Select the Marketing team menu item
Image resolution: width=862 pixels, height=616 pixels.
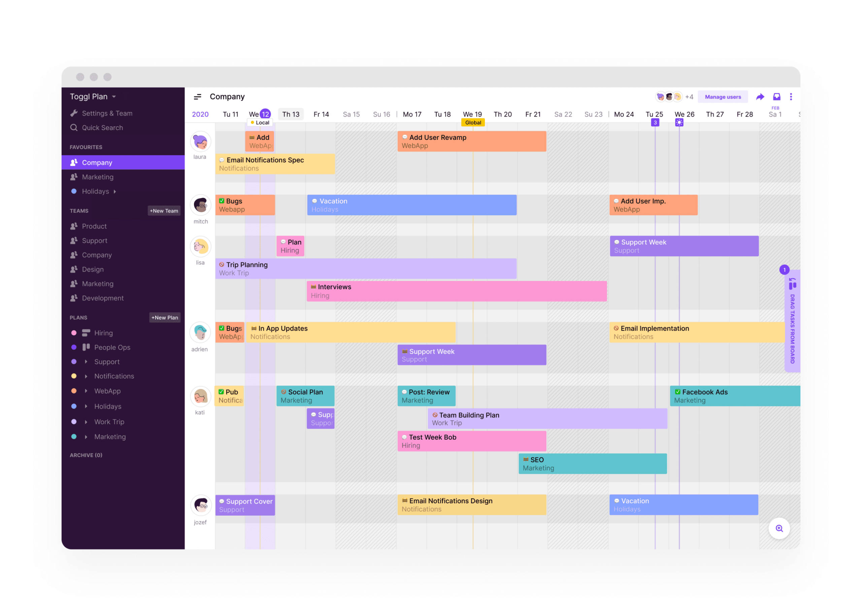pyautogui.click(x=98, y=283)
